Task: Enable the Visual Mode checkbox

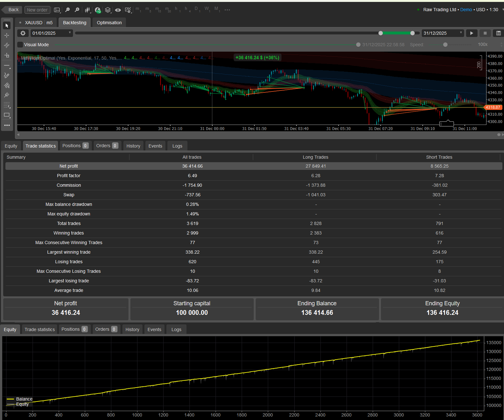Action: [20, 45]
